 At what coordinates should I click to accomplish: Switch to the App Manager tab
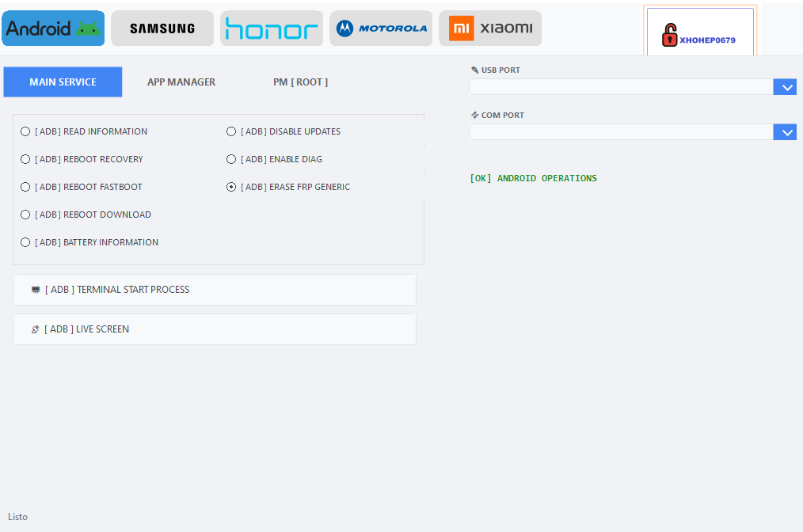click(x=181, y=82)
